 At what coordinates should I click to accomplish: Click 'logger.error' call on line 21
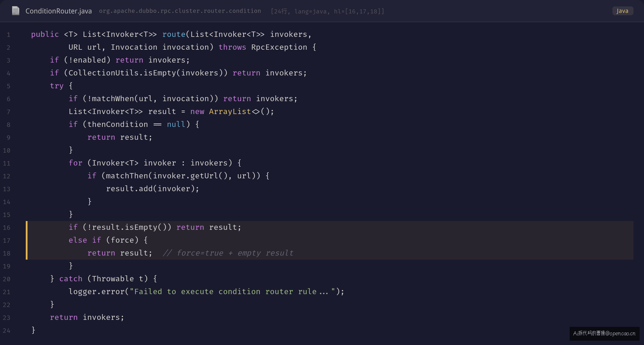pyautogui.click(x=97, y=291)
